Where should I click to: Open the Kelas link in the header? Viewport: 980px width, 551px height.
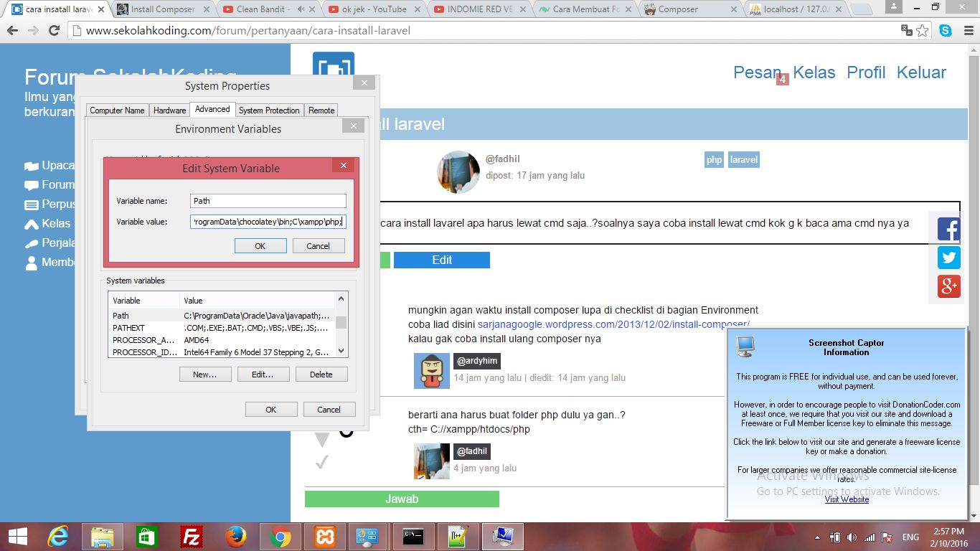[814, 72]
